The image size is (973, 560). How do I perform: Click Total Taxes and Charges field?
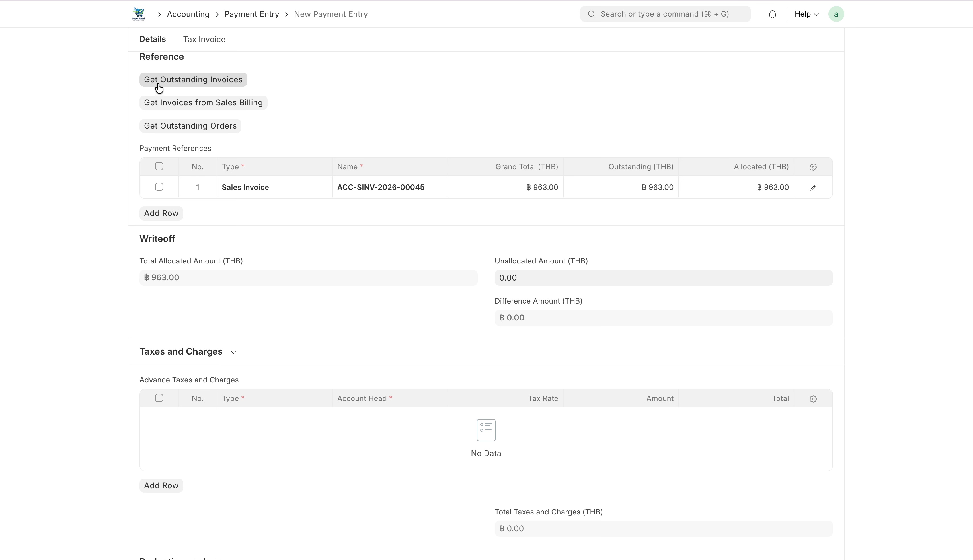(663, 528)
